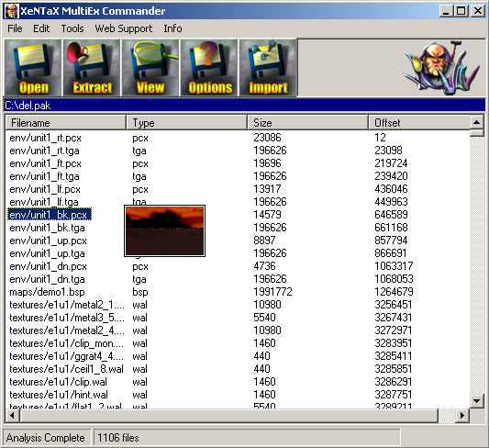Click the horizontal scrollbar left arrow
Viewport: 489px width, 448px height.
pos(12,415)
